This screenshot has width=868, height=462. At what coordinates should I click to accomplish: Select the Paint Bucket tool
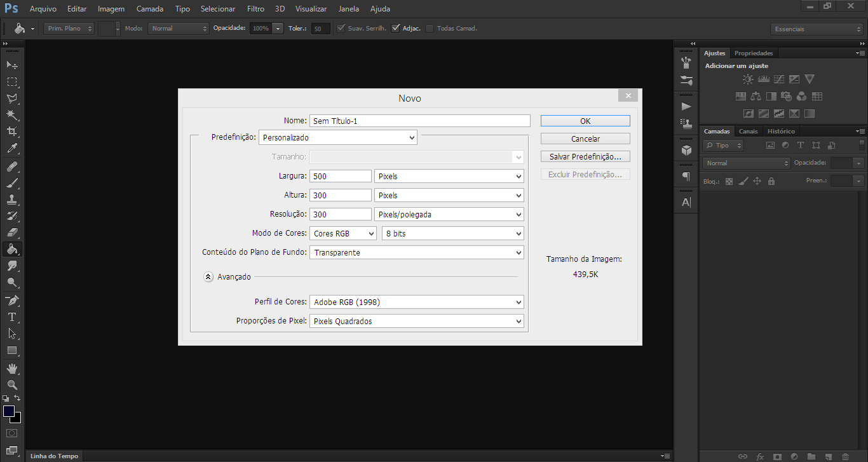[x=12, y=249]
